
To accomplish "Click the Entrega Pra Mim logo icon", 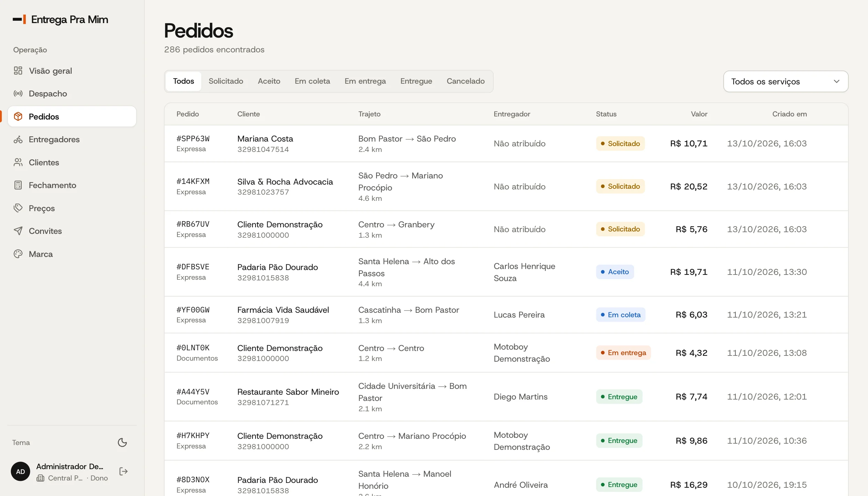I will (x=19, y=19).
